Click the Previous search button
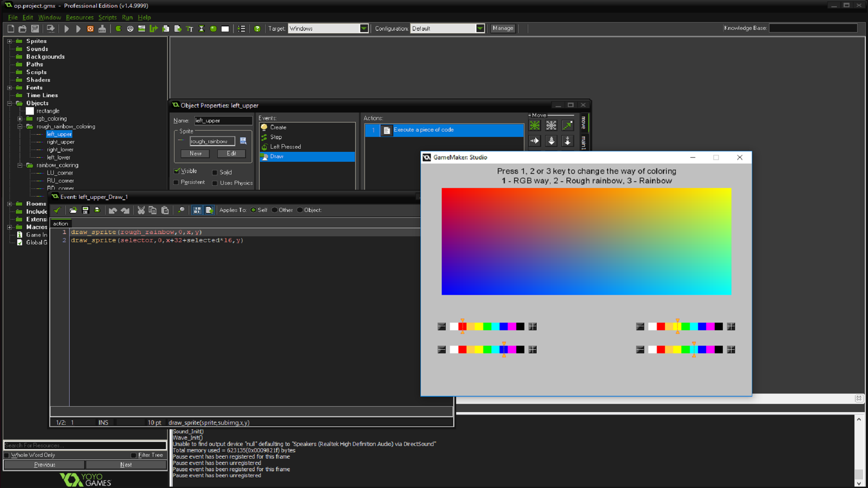The image size is (868, 488). pos(44,465)
